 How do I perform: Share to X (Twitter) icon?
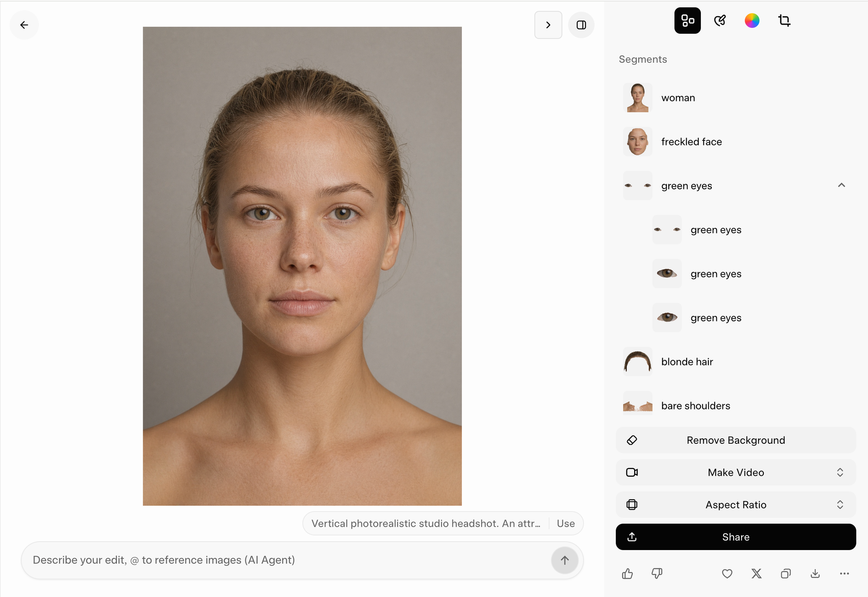point(756,574)
